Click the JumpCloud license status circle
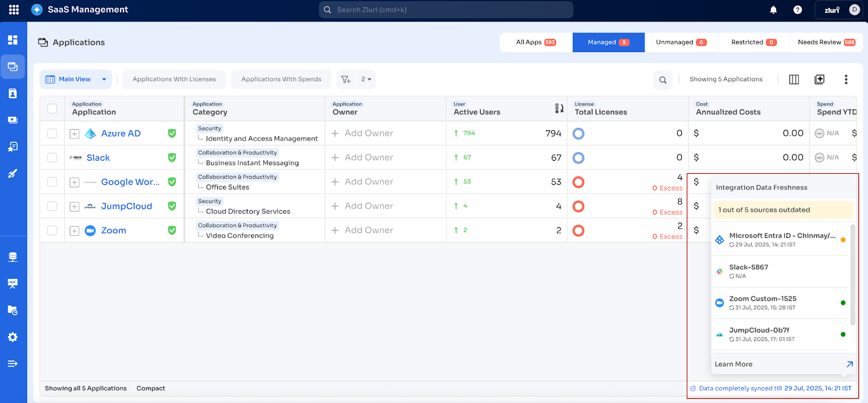Viewport: 868px width, 403px height. click(579, 206)
